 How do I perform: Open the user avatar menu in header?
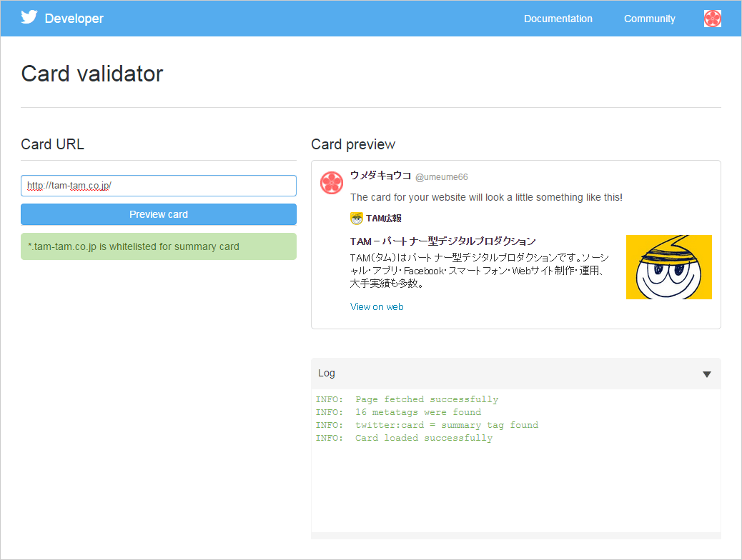[x=712, y=19]
